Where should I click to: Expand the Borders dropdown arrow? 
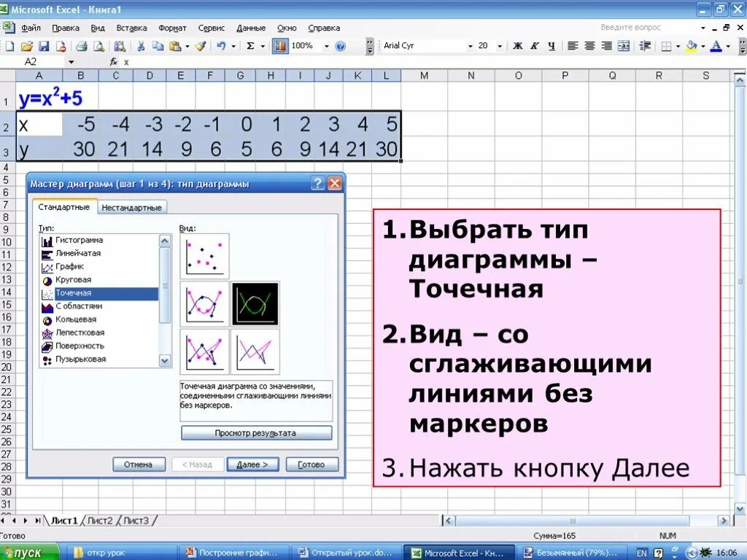(x=678, y=46)
